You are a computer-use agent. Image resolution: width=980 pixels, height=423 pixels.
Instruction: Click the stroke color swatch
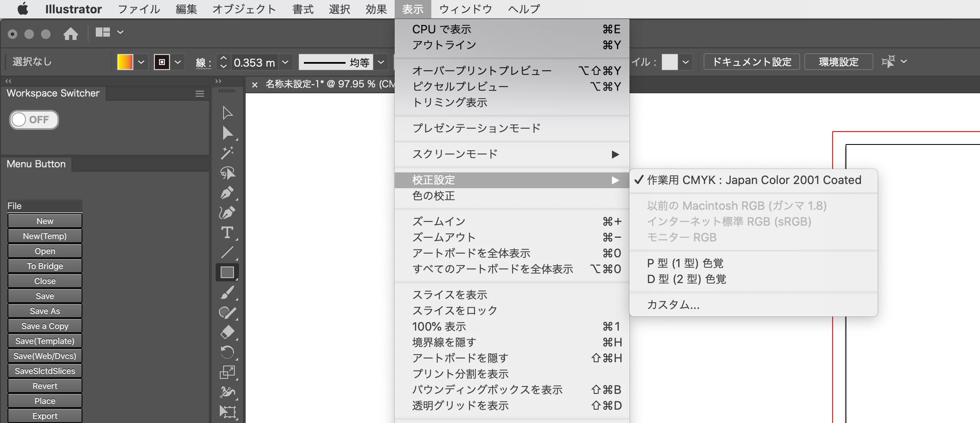click(162, 62)
